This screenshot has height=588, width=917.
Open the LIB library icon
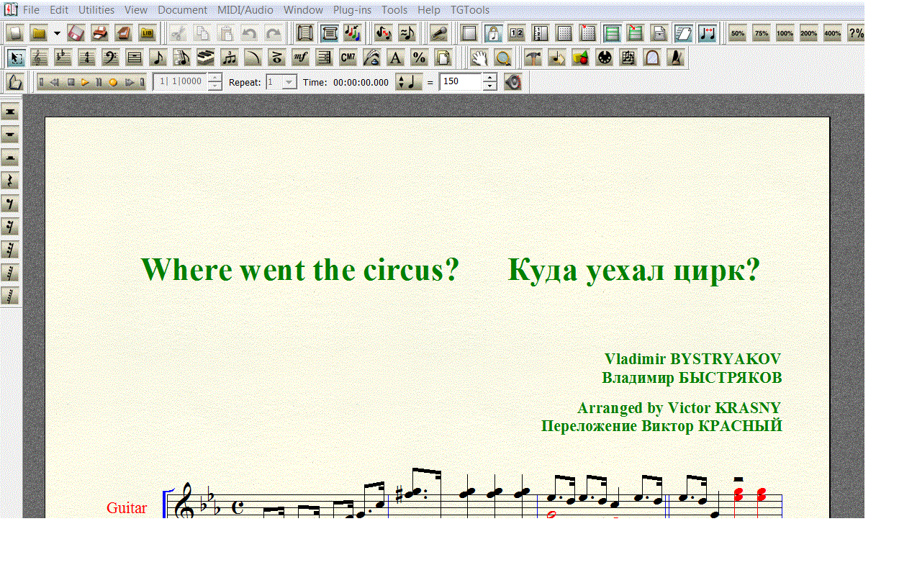pos(147,33)
